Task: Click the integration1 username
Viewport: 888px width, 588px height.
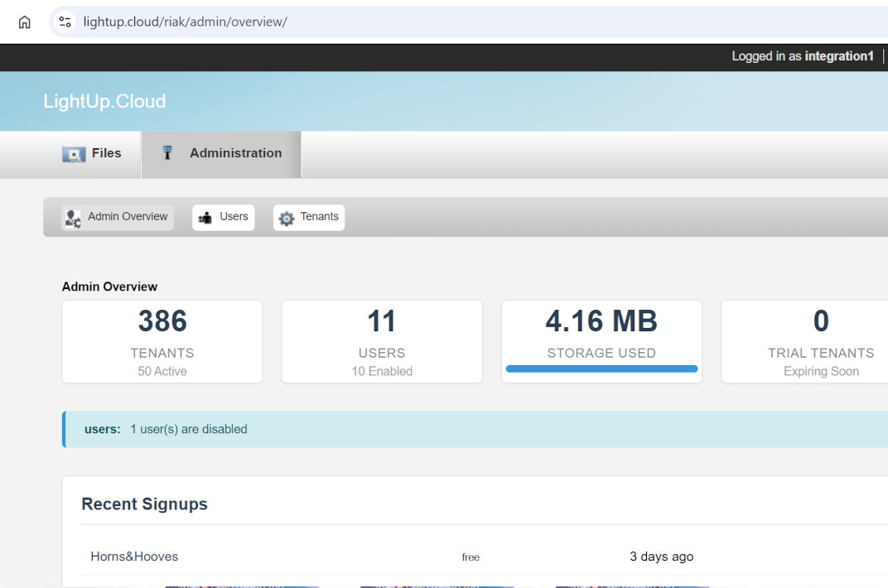Action: (839, 56)
